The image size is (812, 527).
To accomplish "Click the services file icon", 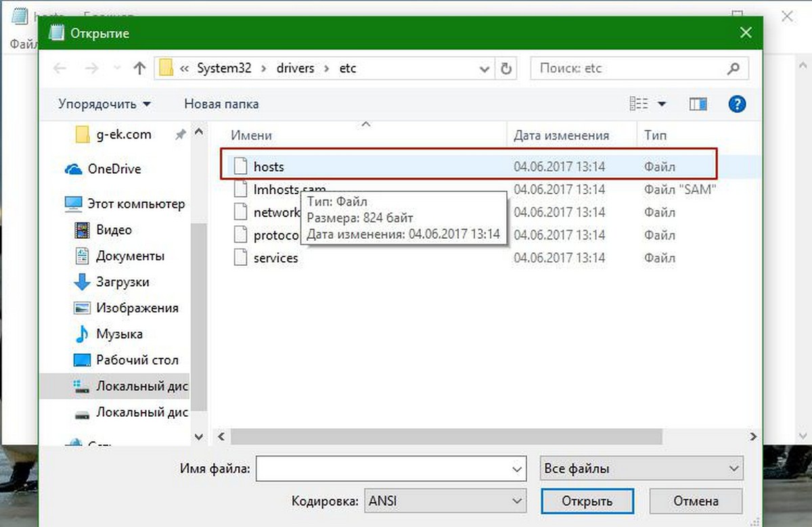I will point(240,258).
